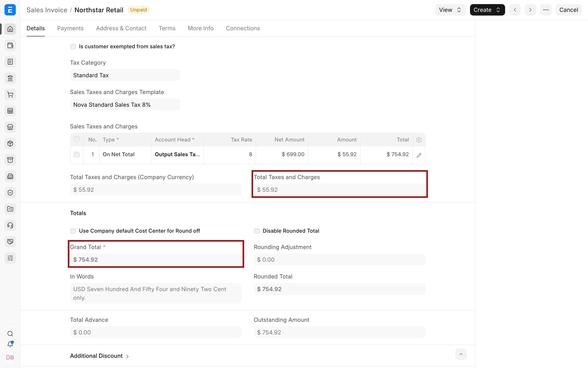This screenshot has height=368, width=588.
Task: Open the Connections tab
Action: pyautogui.click(x=243, y=28)
